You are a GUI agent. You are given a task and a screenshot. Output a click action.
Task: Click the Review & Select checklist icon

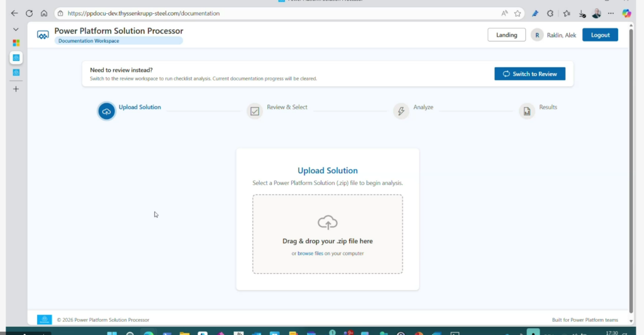pos(255,111)
